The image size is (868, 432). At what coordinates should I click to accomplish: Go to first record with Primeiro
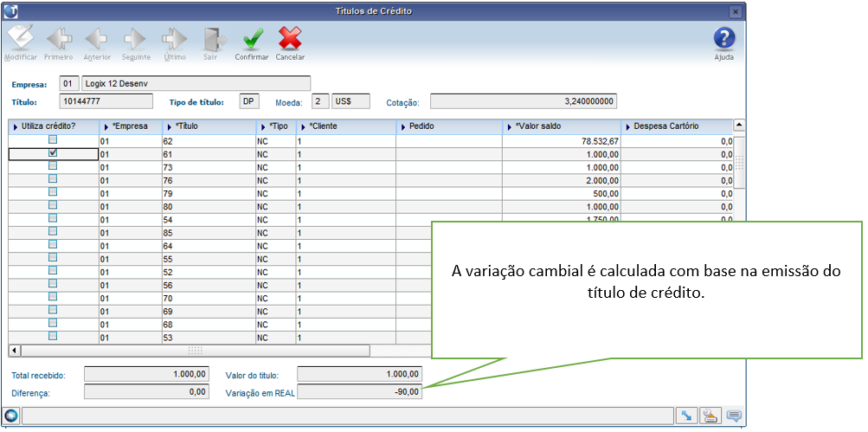[58, 39]
